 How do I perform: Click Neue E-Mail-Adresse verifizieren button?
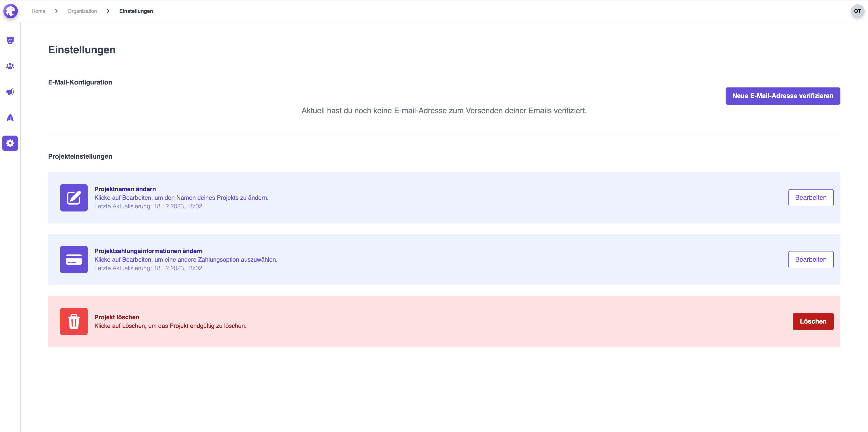coord(783,96)
